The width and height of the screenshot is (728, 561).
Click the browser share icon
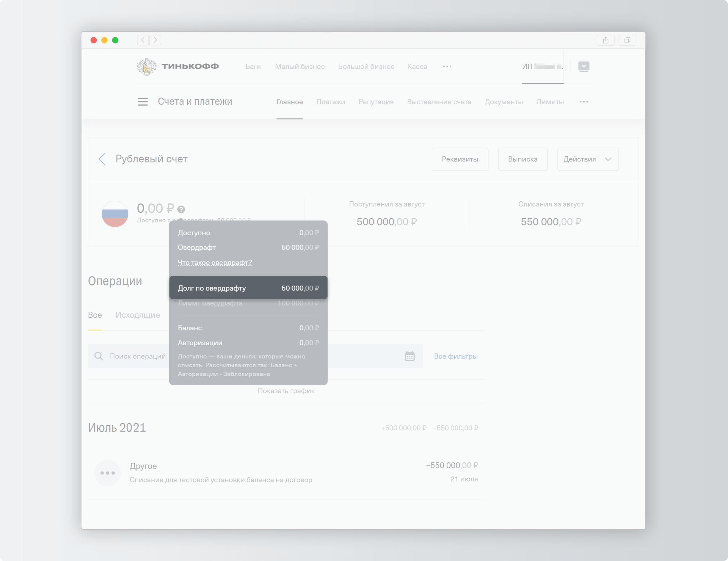(605, 40)
